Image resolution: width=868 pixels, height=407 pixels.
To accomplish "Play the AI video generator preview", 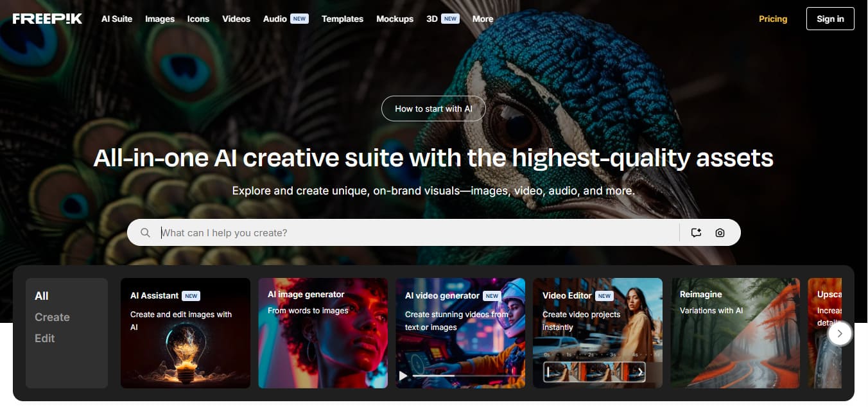I will tap(404, 376).
